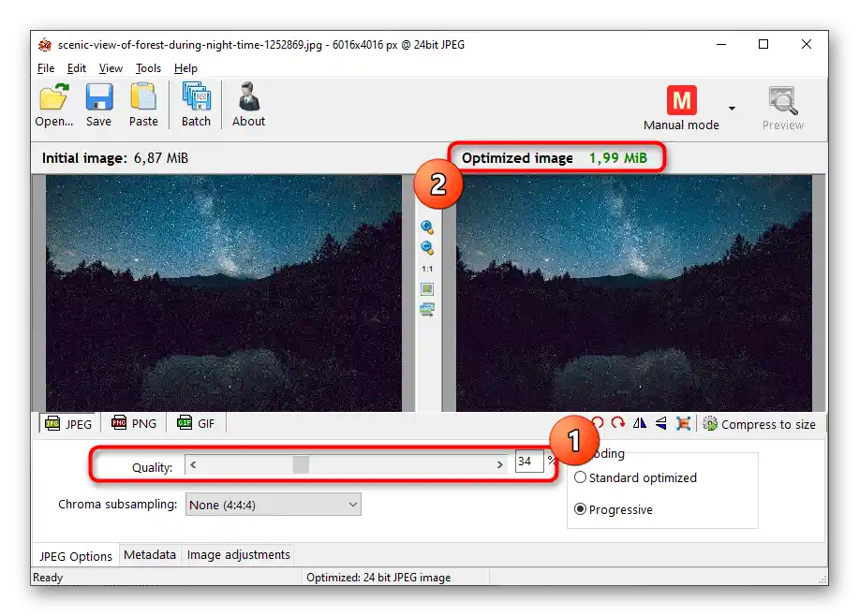Open the View menu
Screen dimensions: 859x616
click(x=111, y=68)
